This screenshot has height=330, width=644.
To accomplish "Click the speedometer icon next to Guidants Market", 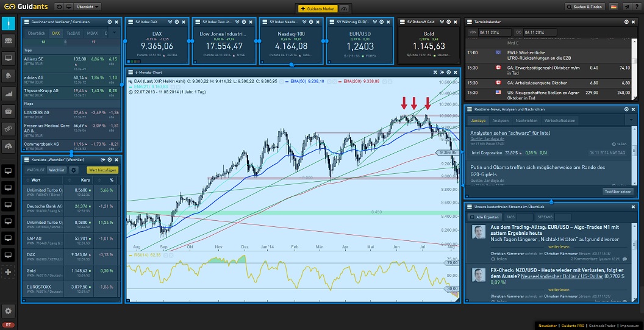I will 345,7.
